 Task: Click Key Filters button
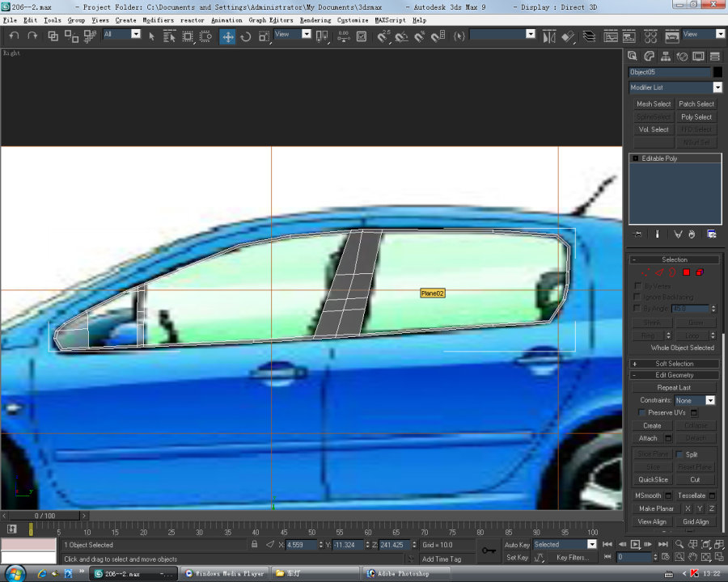point(573,558)
